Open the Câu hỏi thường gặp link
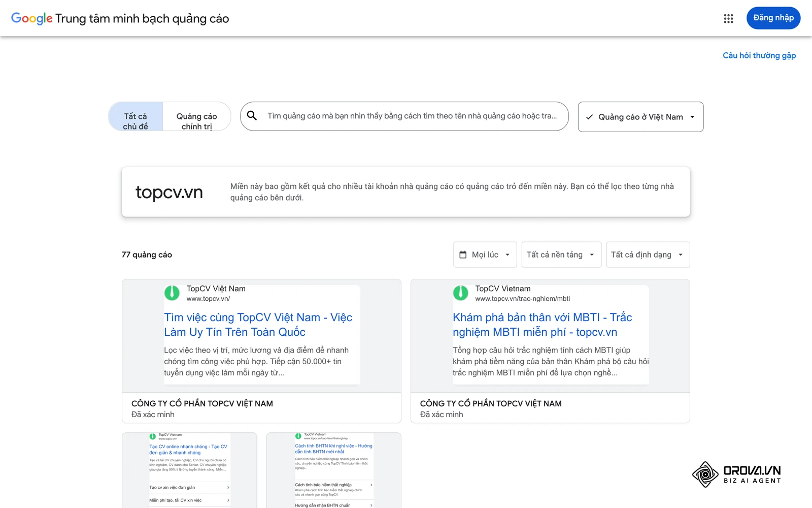 759,55
